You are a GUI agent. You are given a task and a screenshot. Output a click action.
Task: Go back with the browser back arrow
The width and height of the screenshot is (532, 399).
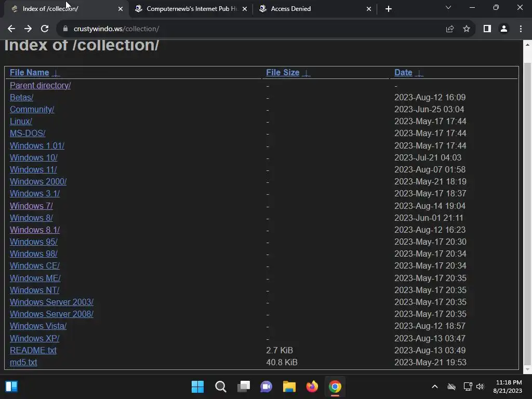click(11, 29)
